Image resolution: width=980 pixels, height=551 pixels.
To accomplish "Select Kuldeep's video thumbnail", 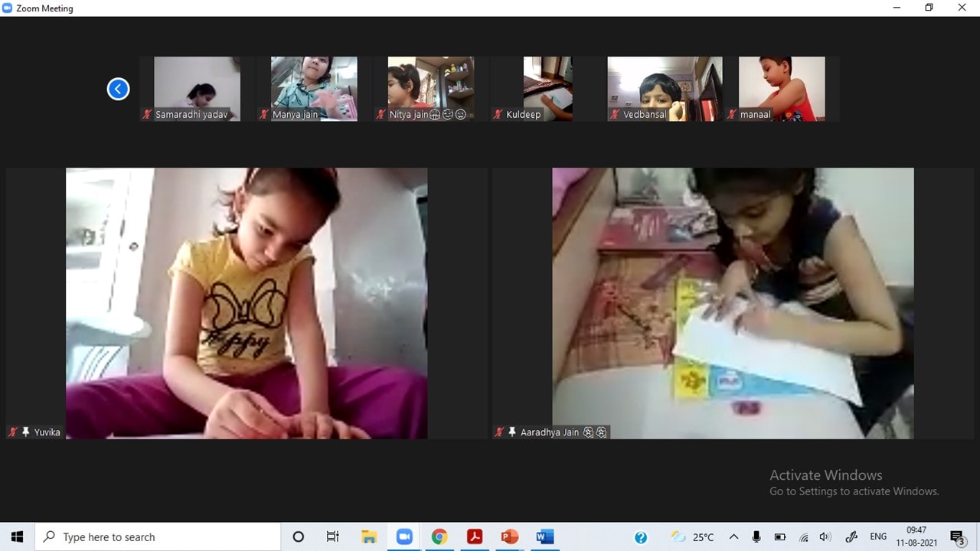I will point(547,89).
